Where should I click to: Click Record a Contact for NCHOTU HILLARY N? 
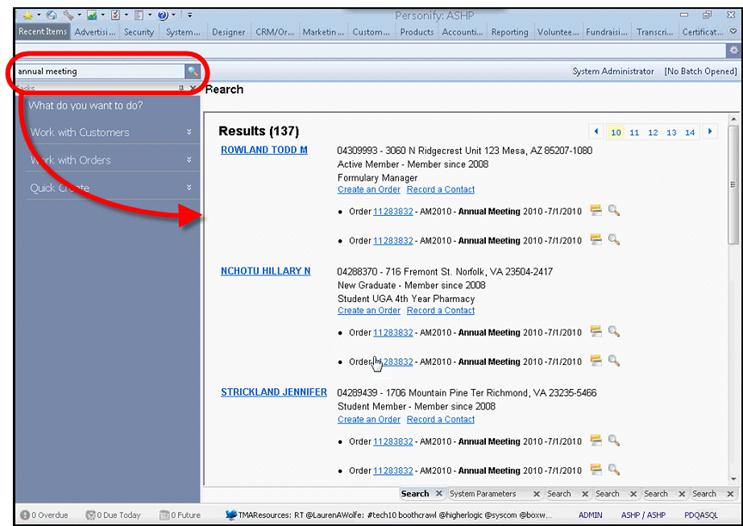(x=441, y=310)
